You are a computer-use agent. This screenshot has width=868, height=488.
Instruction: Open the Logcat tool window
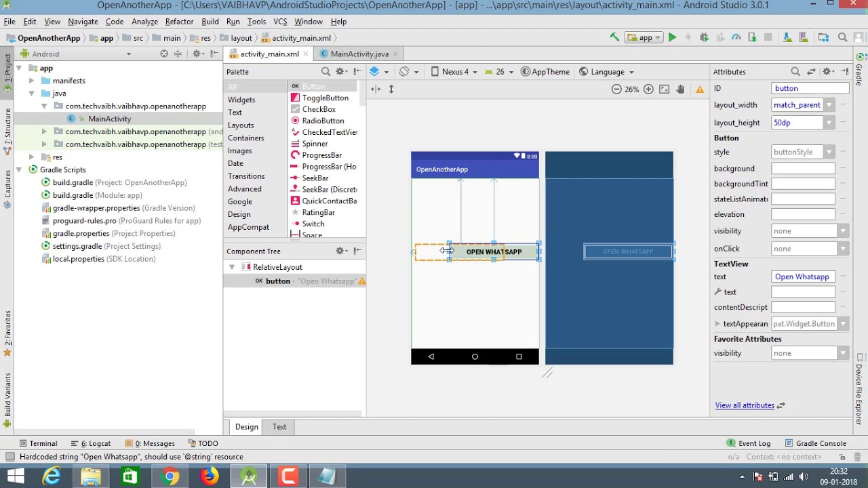point(90,443)
